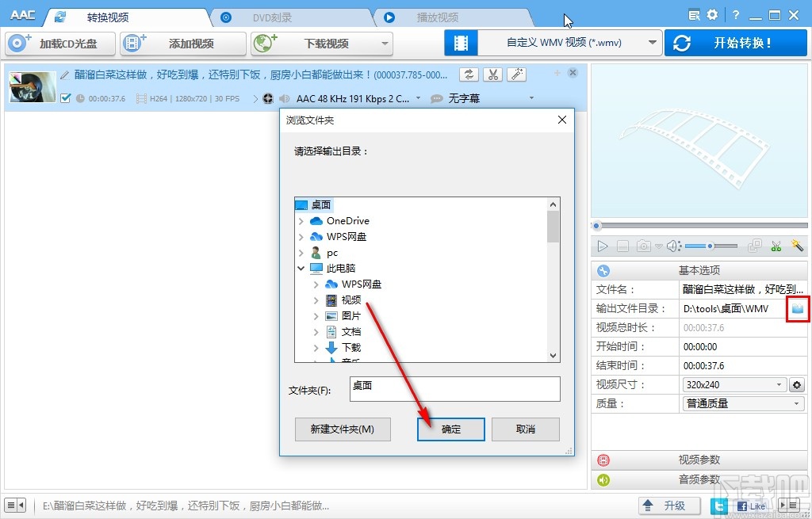Click the 新建文件夹 new folder button

[343, 429]
